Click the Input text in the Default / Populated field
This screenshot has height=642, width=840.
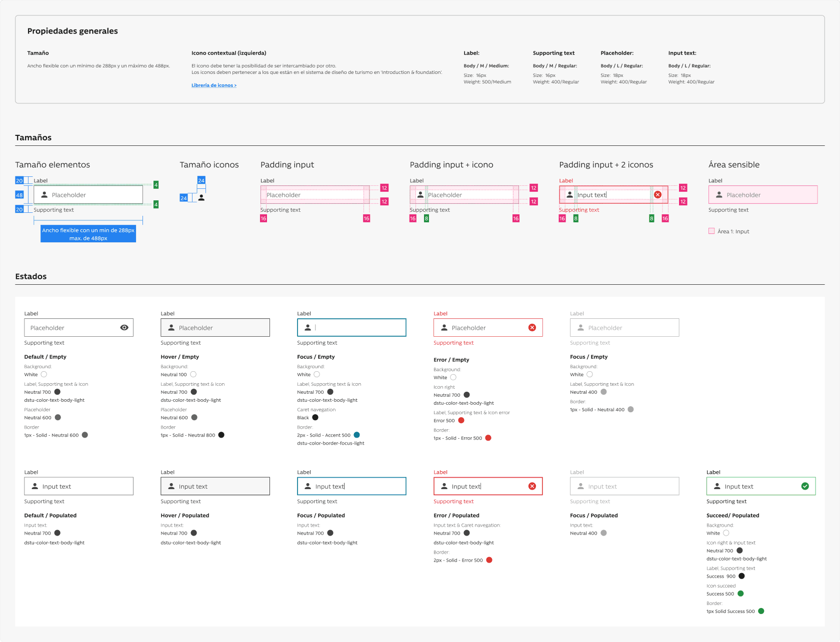pyautogui.click(x=56, y=487)
